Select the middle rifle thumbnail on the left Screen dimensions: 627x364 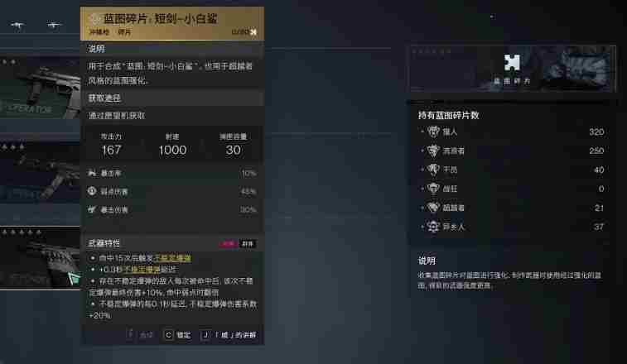click(x=40, y=174)
